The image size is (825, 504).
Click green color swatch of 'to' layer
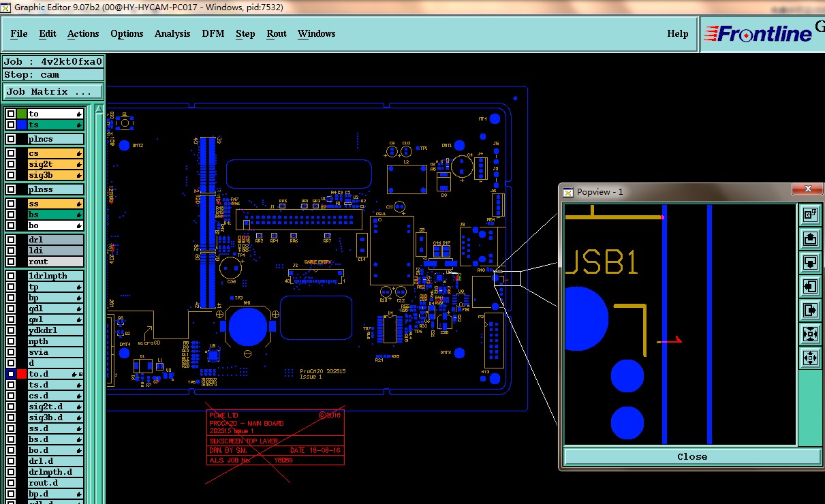pyautogui.click(x=22, y=114)
